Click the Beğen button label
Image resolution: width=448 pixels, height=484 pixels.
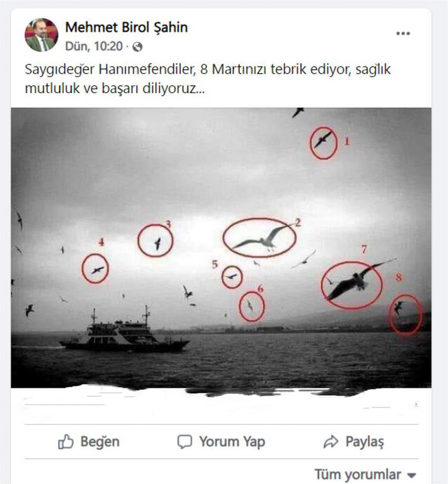click(100, 442)
